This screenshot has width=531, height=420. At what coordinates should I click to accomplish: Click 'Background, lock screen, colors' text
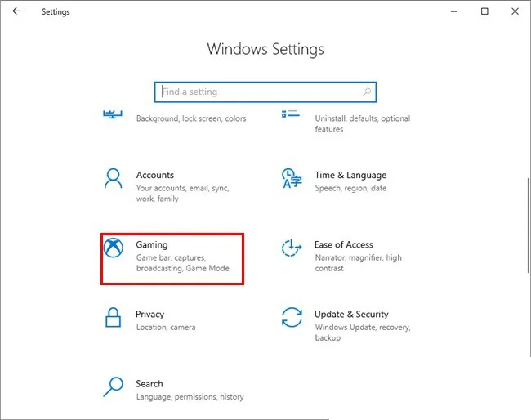[191, 118]
